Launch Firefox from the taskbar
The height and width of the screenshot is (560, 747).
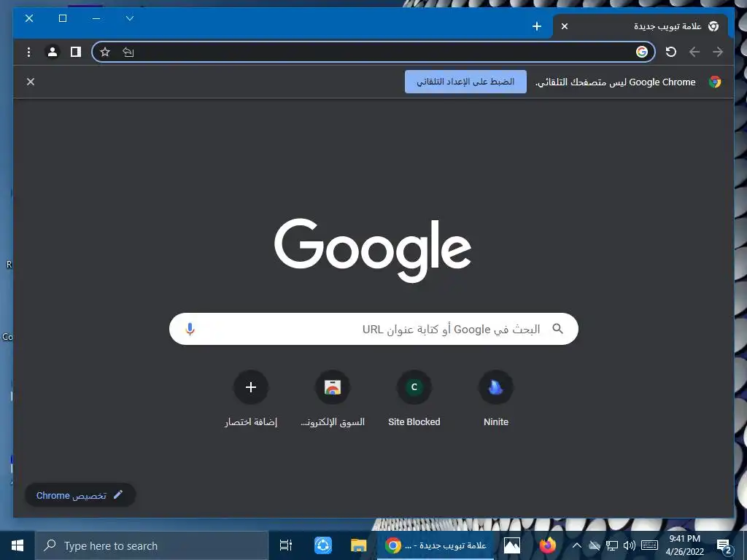coord(547,545)
